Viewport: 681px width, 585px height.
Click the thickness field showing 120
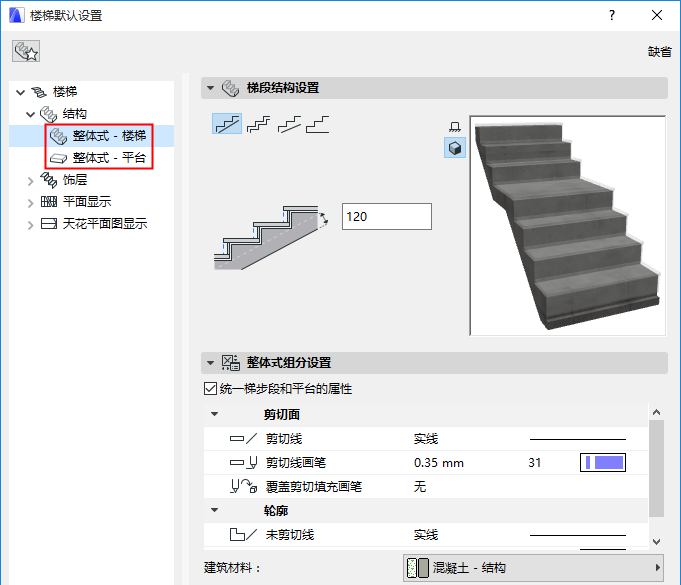(387, 216)
